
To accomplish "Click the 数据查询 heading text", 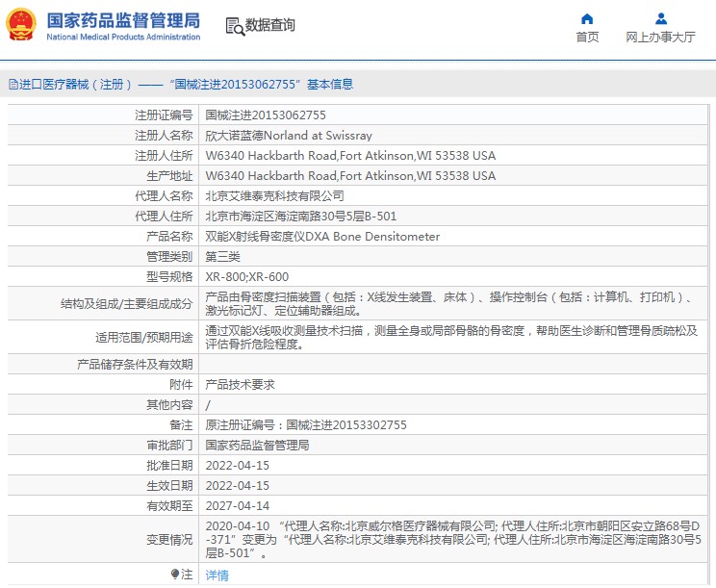I will [x=269, y=25].
